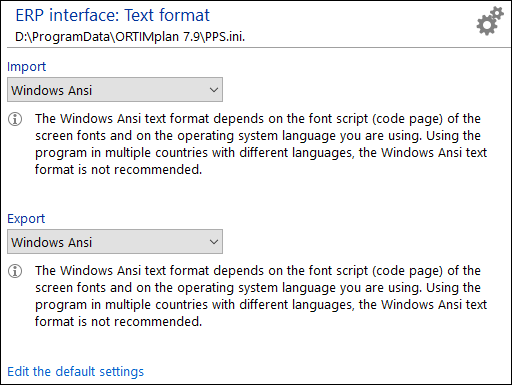Click the info icon under Import

[x=15, y=119]
